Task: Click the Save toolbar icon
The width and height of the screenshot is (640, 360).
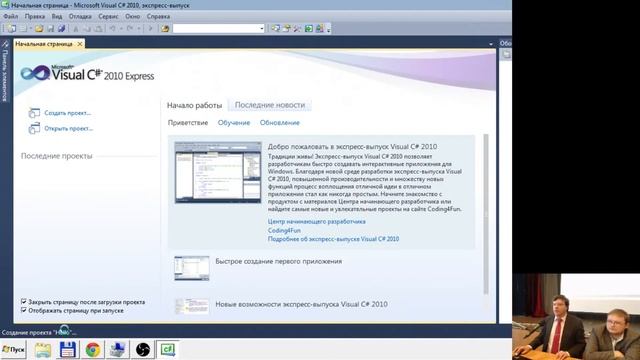Action: point(51,29)
